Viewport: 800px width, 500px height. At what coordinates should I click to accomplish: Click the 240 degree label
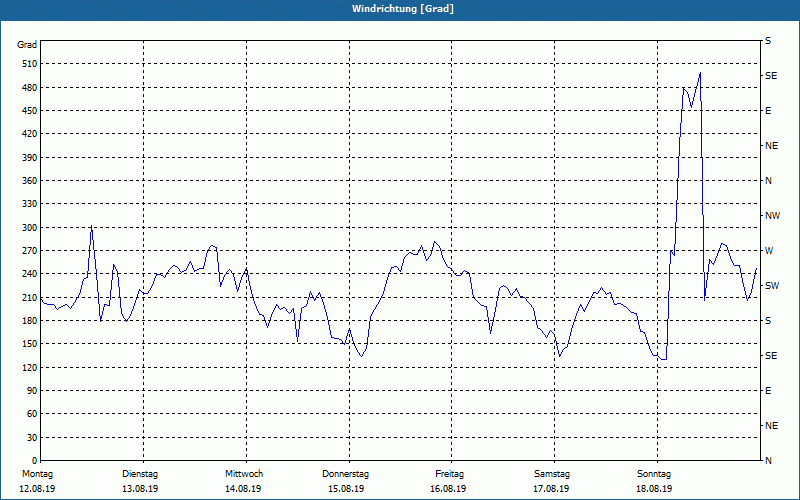point(30,274)
